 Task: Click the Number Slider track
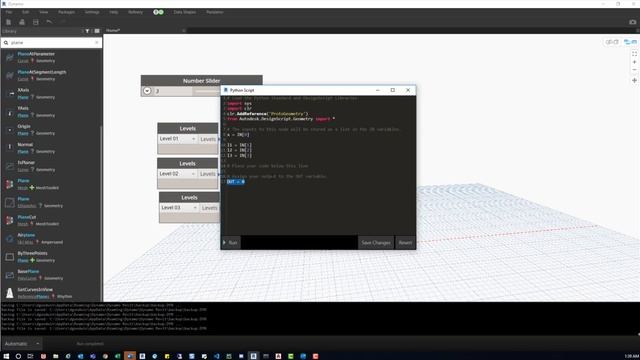[206, 91]
